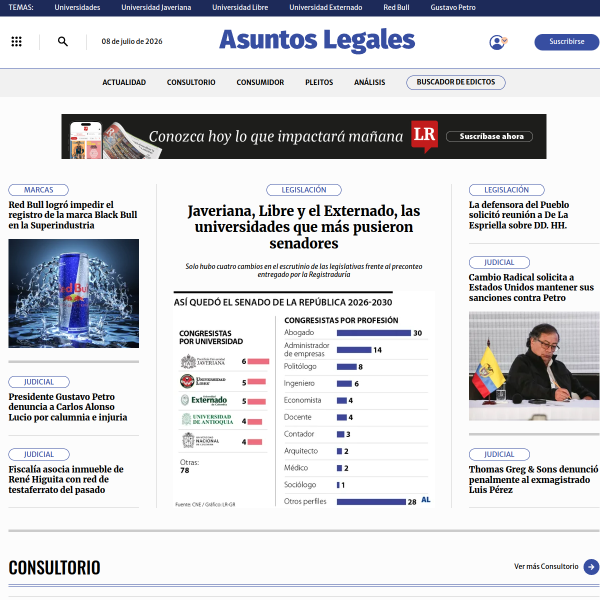Open Cambio Radical sanciones contra Petro article
Viewport: 600px width, 600px height.
[531, 287]
